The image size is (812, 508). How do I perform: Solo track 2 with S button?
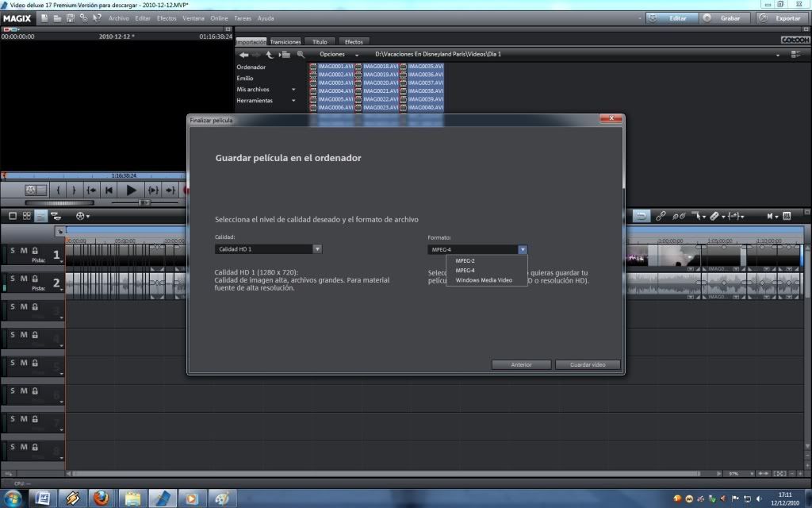pos(13,279)
